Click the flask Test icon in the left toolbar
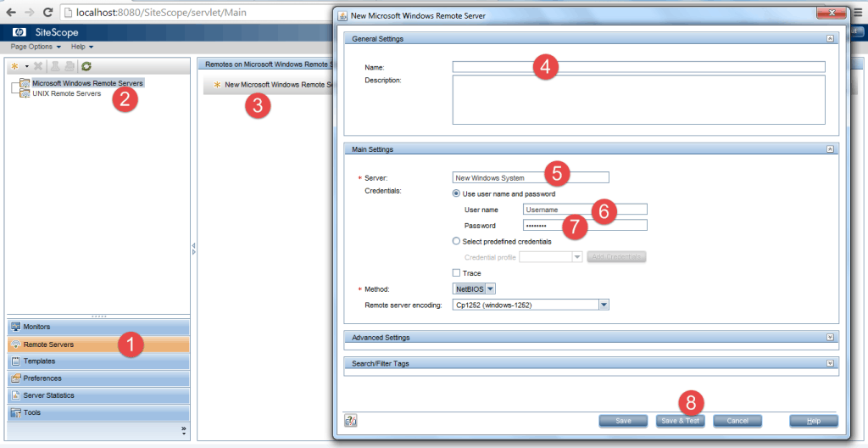The height and width of the screenshot is (448, 868). pyautogui.click(x=55, y=66)
